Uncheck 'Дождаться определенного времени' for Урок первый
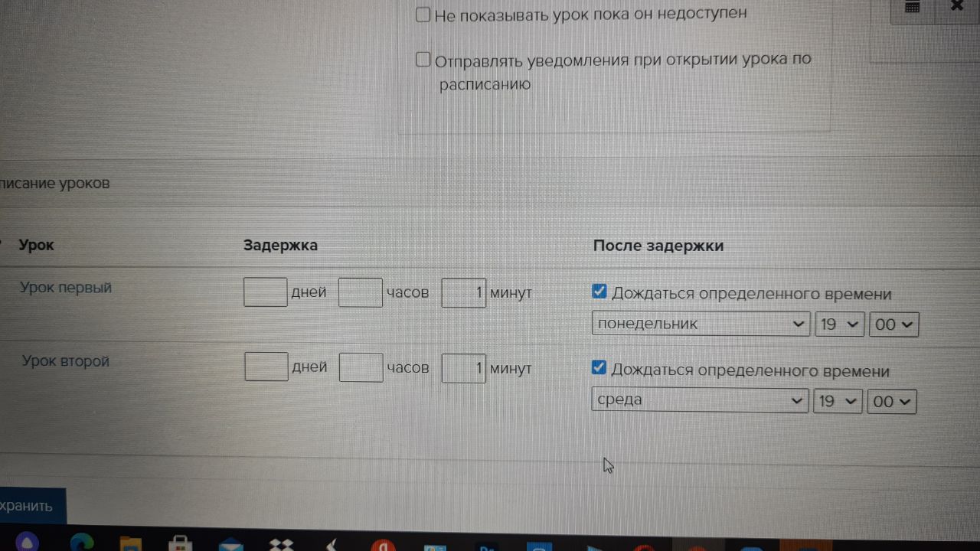 [x=599, y=291]
